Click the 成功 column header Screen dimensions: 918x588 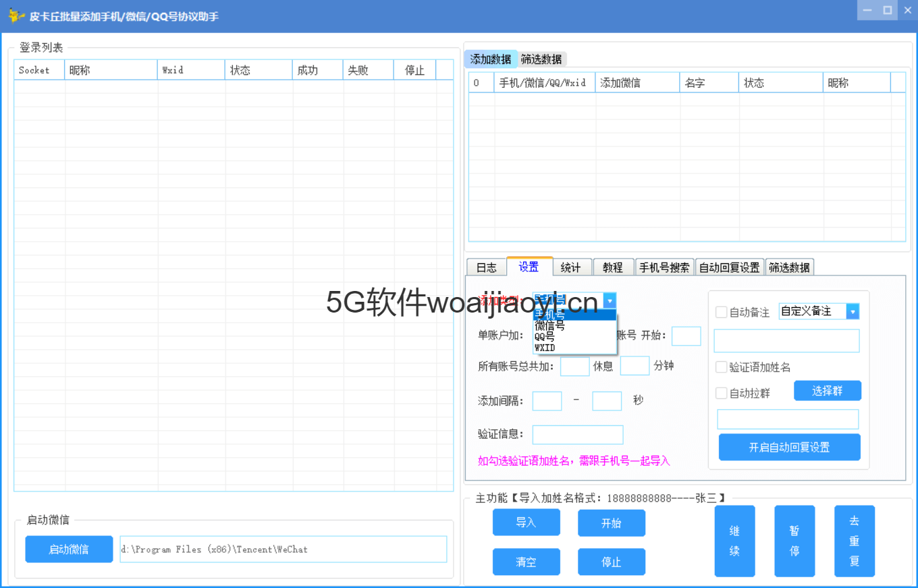(318, 70)
